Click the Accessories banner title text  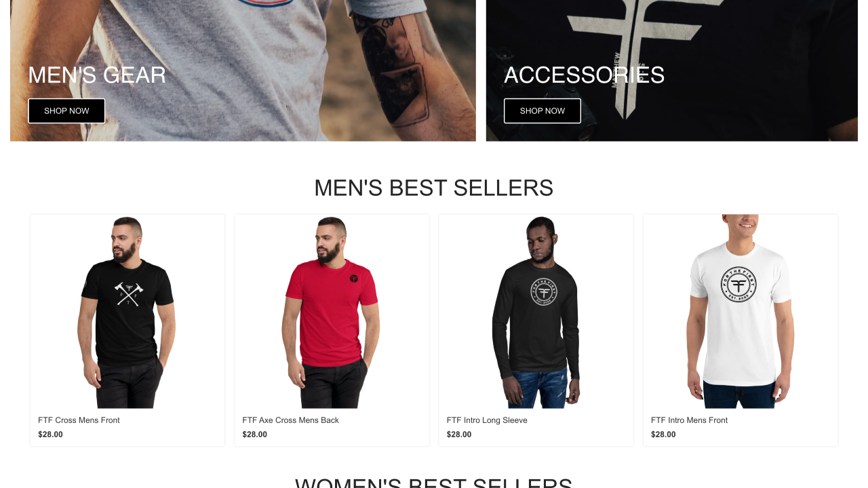pos(584,75)
